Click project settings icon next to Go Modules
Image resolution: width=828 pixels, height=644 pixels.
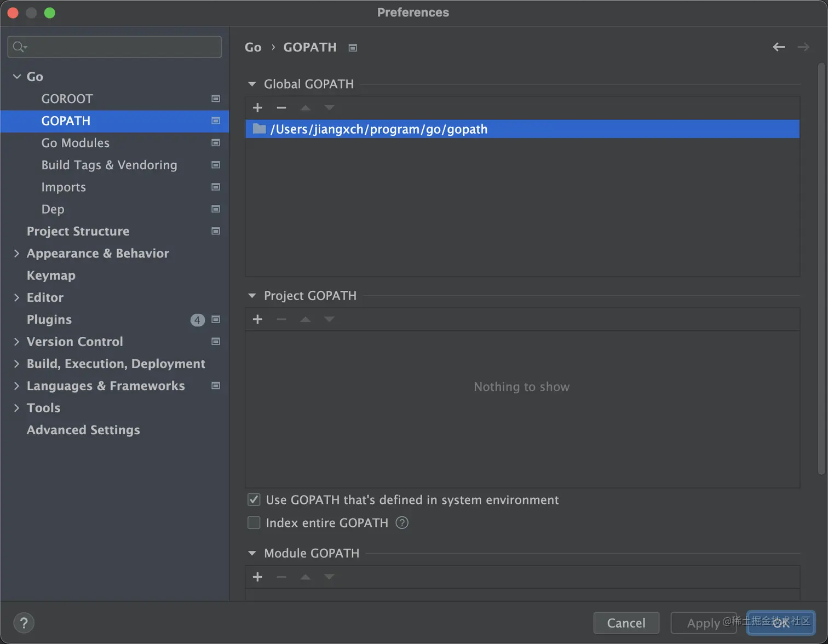point(216,143)
